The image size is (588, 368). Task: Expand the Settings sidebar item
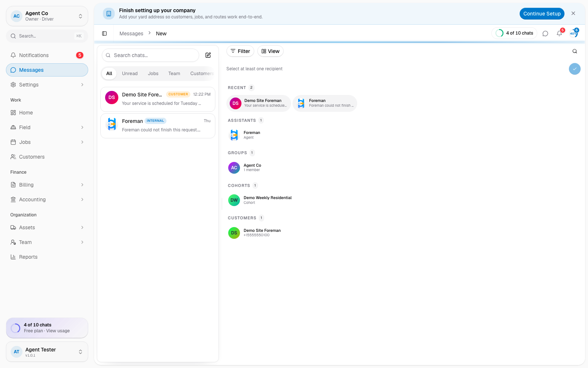tap(47, 85)
